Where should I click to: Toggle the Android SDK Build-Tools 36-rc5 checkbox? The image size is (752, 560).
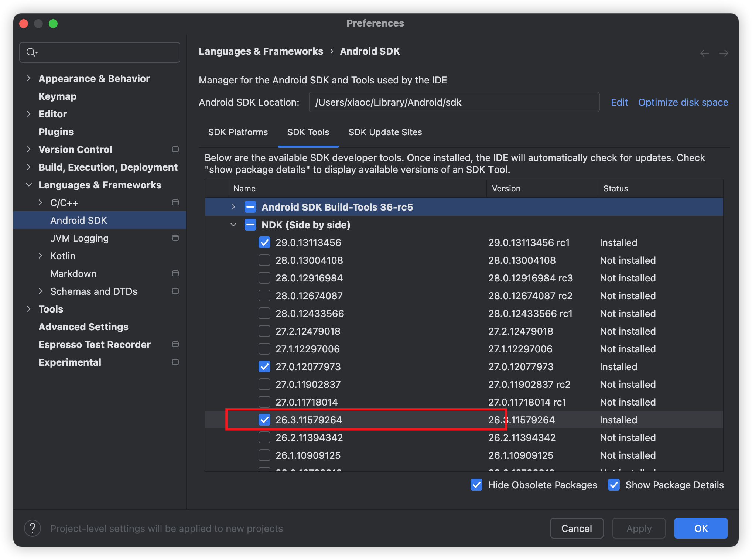click(250, 207)
